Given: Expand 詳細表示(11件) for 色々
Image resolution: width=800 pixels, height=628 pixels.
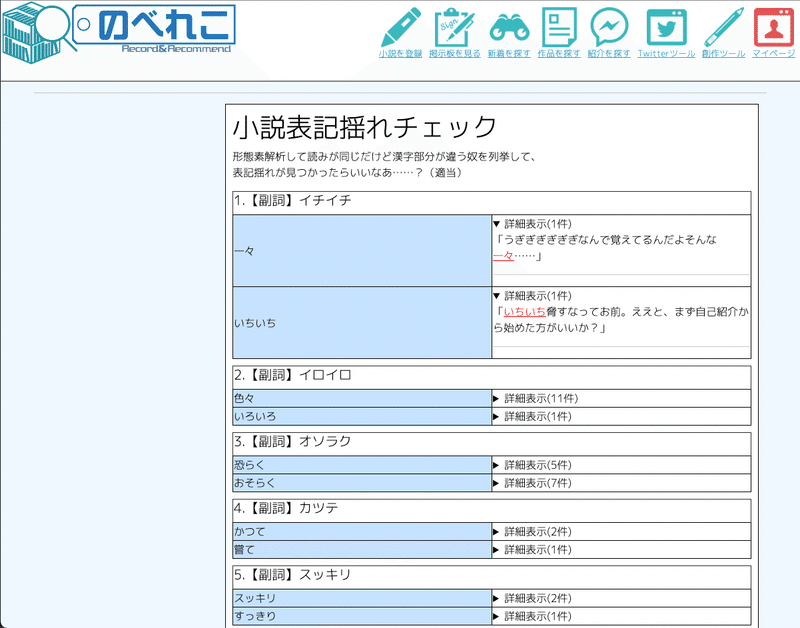Looking at the screenshot, I should [x=535, y=398].
